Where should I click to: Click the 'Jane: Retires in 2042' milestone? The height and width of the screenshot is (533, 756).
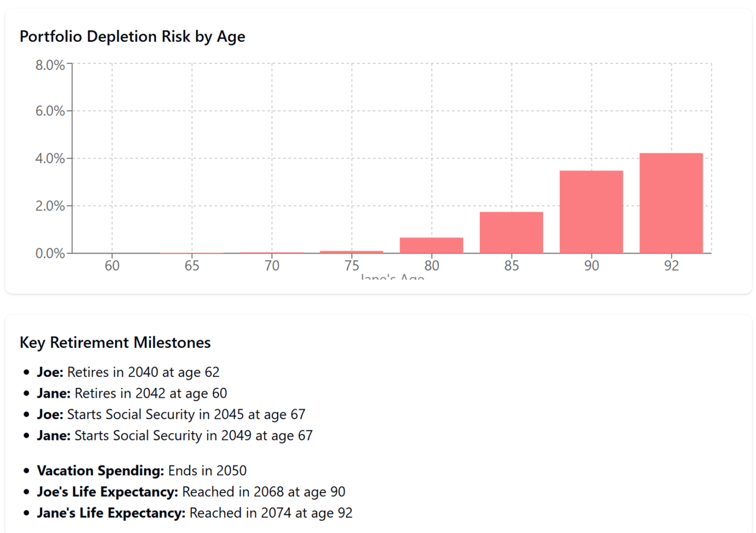(132, 393)
